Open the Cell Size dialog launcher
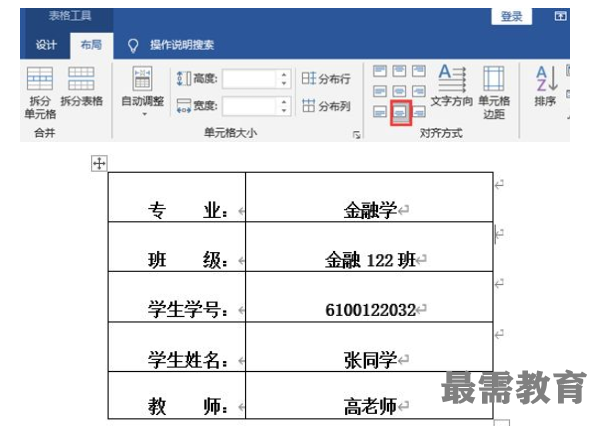This screenshot has width=593, height=427. [x=356, y=135]
